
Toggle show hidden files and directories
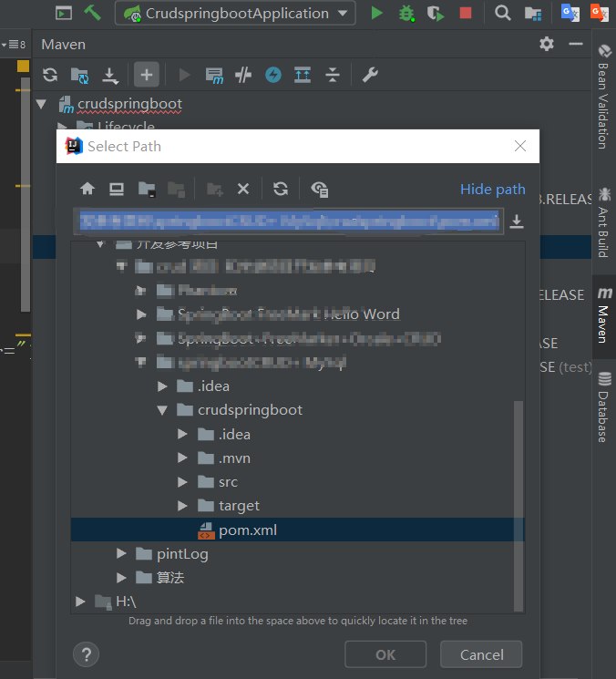tap(320, 190)
